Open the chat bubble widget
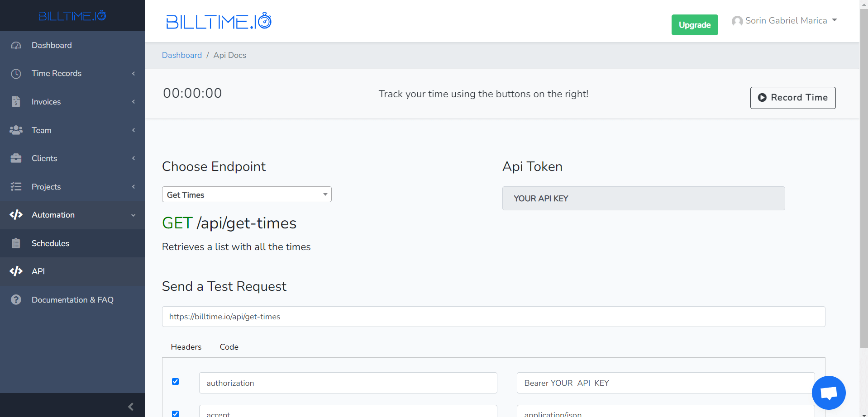Screen dimensions: 868x417 click(829, 393)
